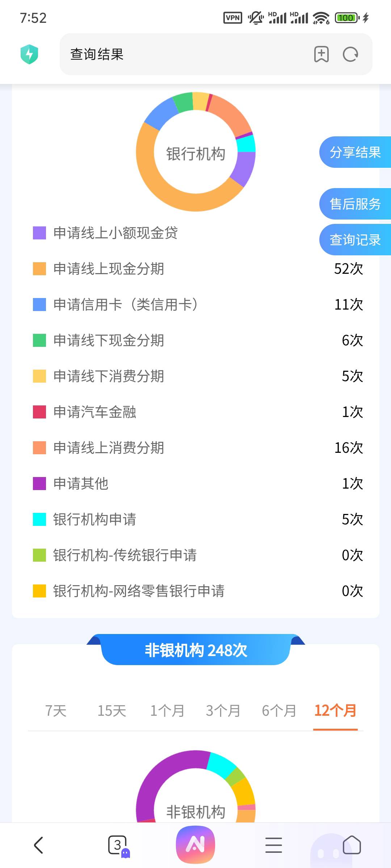The image size is (391, 868).
Task: Add page to bookmarks icon
Action: (x=321, y=55)
